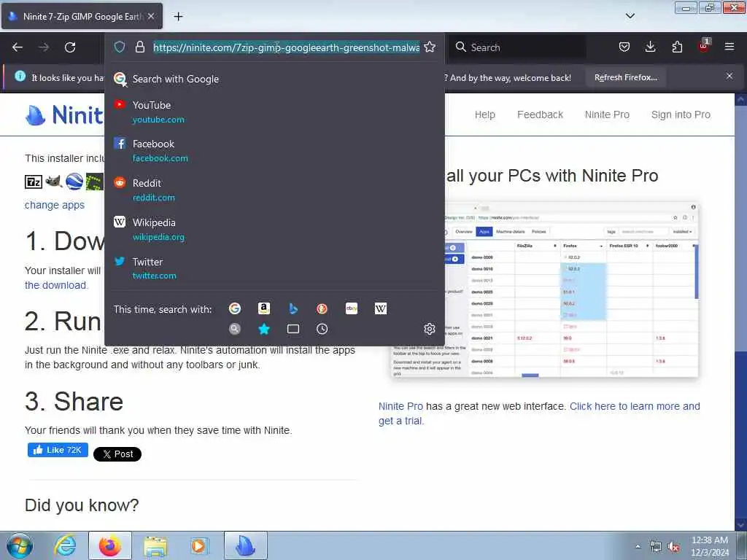Pick the Facebook suggestion row
Screen dimensions: 747x560
coord(274,150)
